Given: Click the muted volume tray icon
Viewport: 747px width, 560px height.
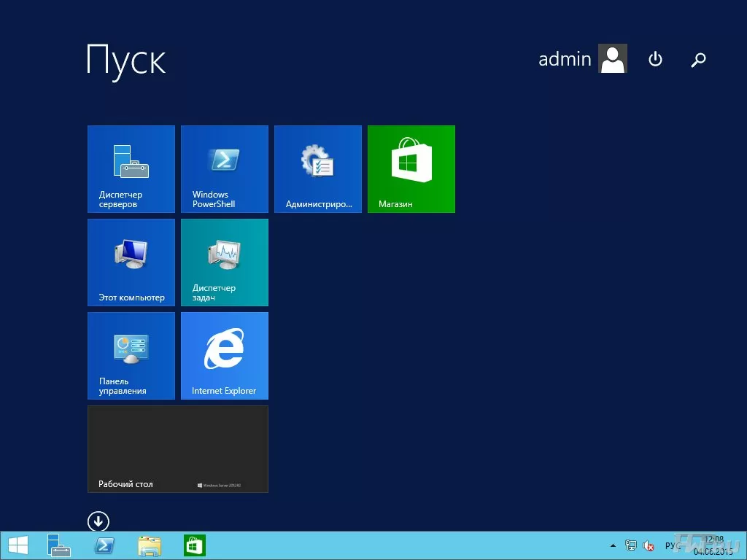Looking at the screenshot, I should [648, 546].
